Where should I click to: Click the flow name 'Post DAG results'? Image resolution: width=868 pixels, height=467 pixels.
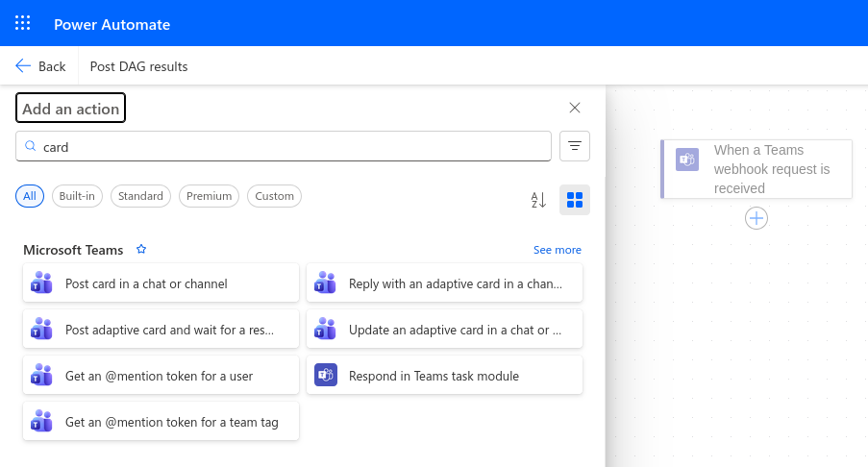coord(139,66)
